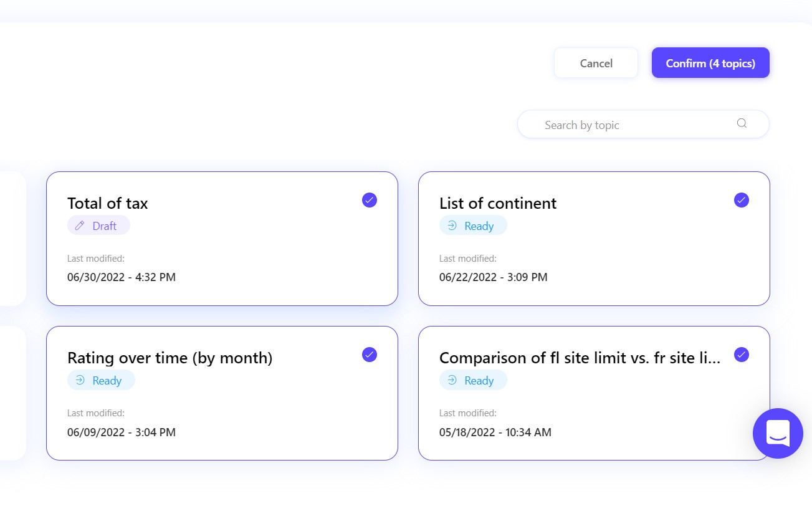This screenshot has height=511, width=812.
Task: Click the pencil icon in the Draft badge
Action: tap(80, 226)
